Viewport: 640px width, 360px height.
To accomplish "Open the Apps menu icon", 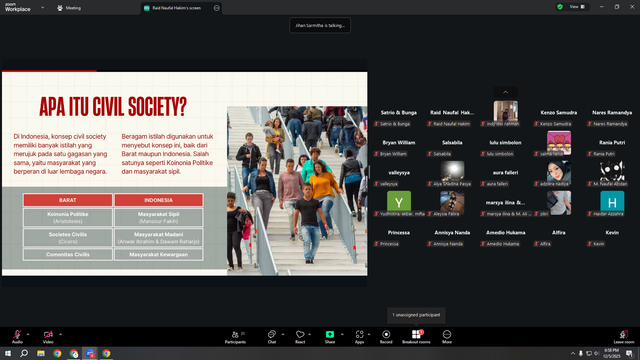I will pos(359,334).
